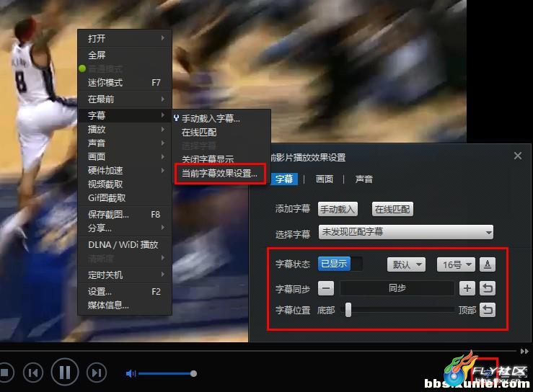Image resolution: width=533 pixels, height=392 pixels.
Task: Click the video progress bar
Action: pyautogui.click(x=258, y=350)
